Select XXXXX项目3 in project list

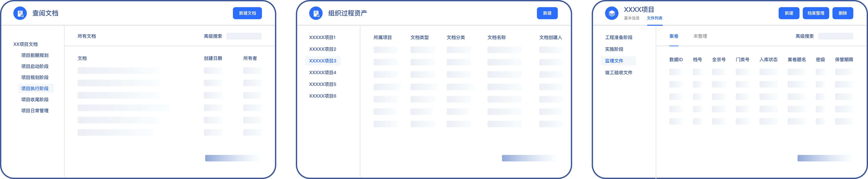coord(322,61)
